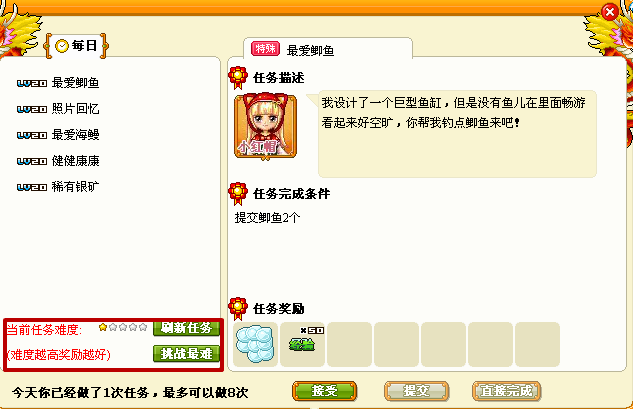Select the 经验 x50 reward icon
The image size is (633, 409).
[302, 344]
